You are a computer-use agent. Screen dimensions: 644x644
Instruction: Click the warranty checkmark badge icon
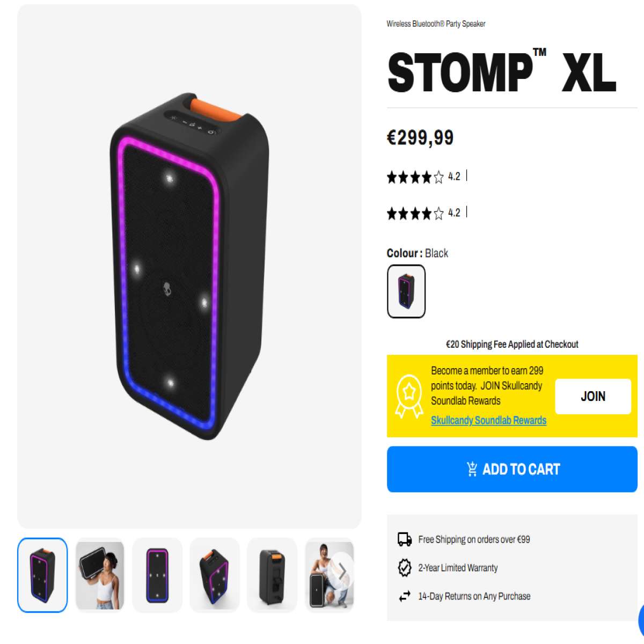405,568
